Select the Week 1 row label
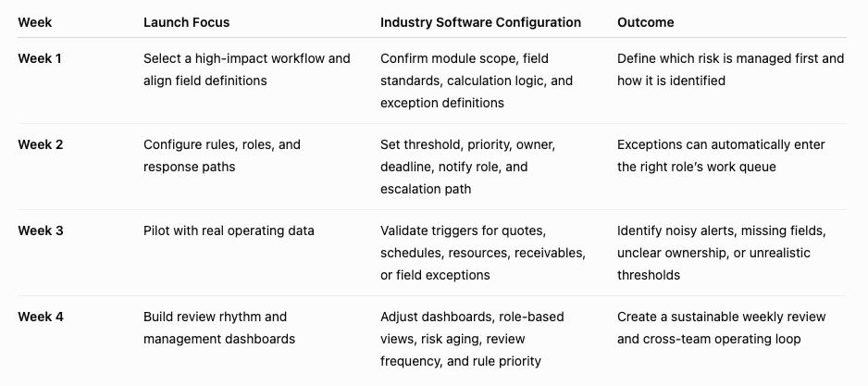Image resolution: width=868 pixels, height=386 pixels. click(x=40, y=58)
